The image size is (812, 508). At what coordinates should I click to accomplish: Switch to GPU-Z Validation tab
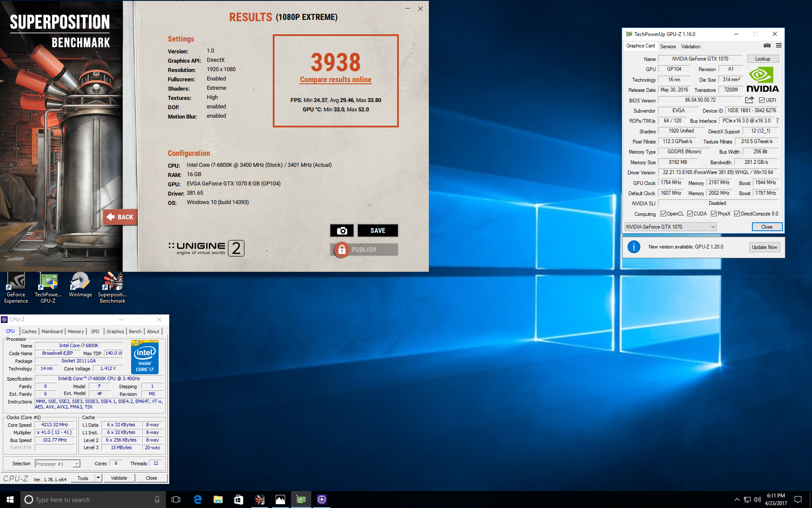coord(691,47)
